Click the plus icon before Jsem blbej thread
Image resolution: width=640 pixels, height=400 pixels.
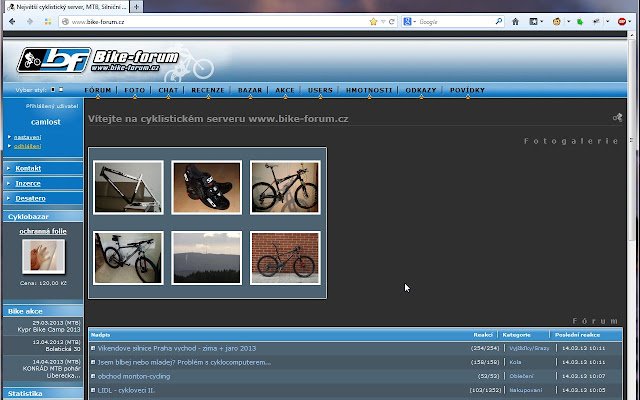(93, 362)
